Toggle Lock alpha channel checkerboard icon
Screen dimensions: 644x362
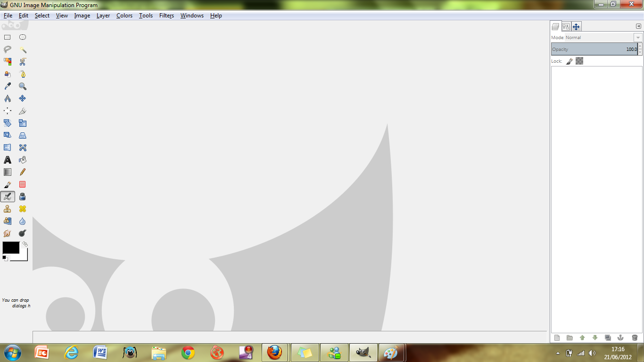coord(579,61)
